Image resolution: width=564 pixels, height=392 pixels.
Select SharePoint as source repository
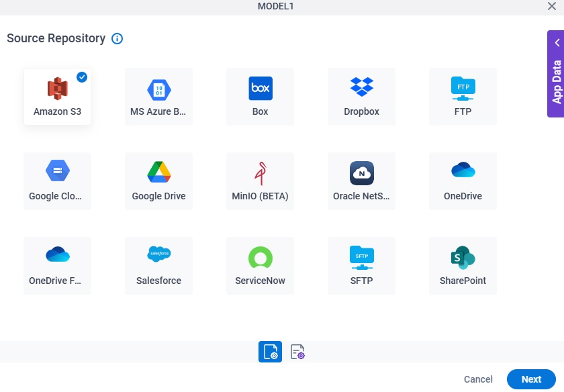[463, 265]
